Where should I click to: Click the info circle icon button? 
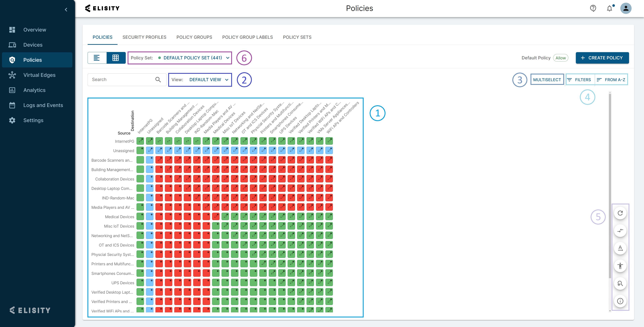[x=620, y=301]
